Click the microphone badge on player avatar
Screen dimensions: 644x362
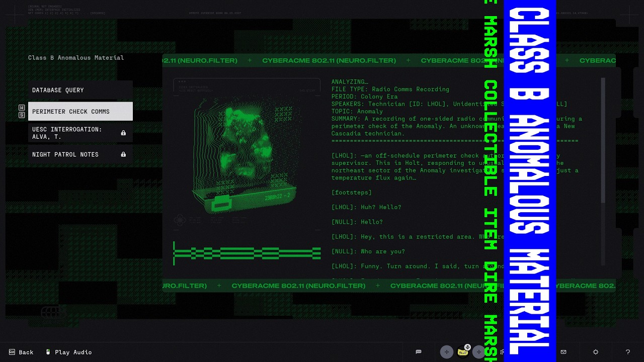click(x=467, y=347)
